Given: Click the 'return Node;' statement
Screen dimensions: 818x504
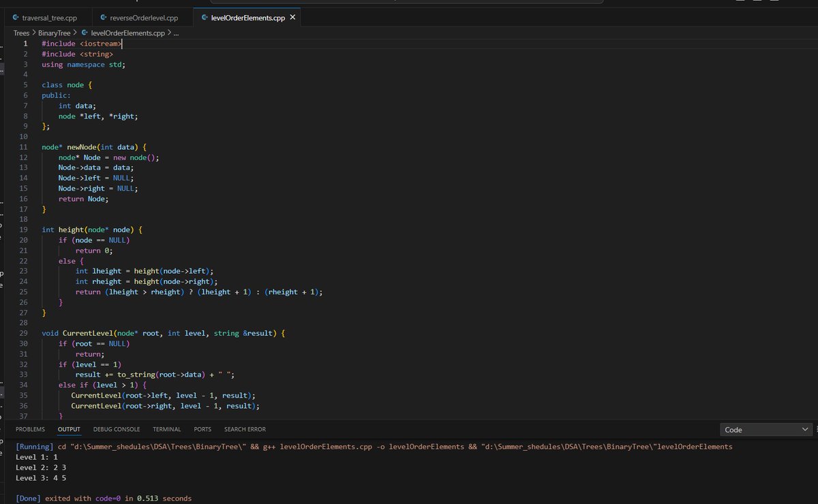Looking at the screenshot, I should coord(84,199).
